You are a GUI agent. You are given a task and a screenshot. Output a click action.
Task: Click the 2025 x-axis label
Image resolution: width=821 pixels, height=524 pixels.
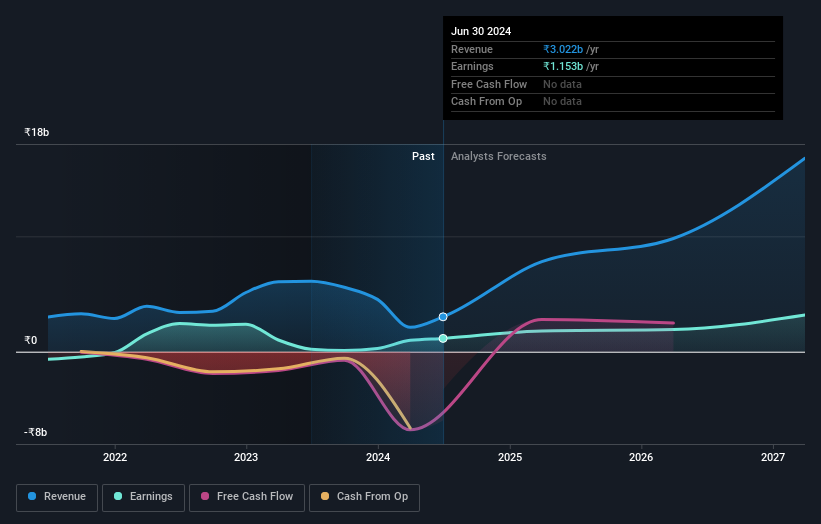510,457
